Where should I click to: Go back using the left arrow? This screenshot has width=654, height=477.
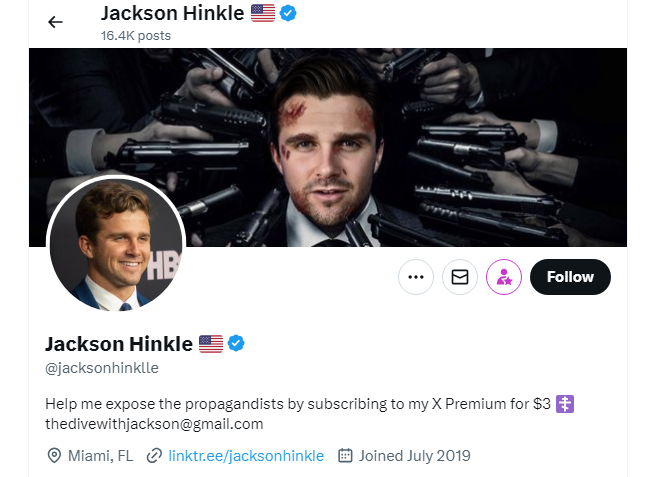[x=55, y=22]
